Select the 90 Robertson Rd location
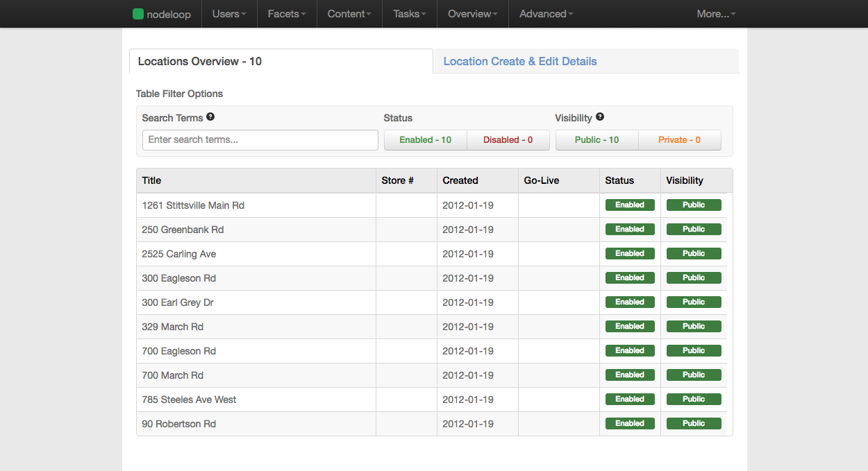 click(179, 424)
